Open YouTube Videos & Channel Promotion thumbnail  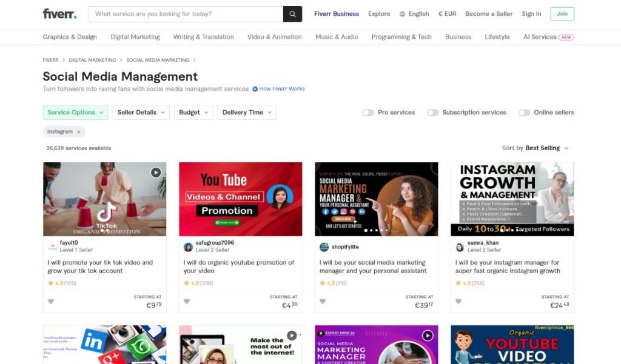(240, 199)
